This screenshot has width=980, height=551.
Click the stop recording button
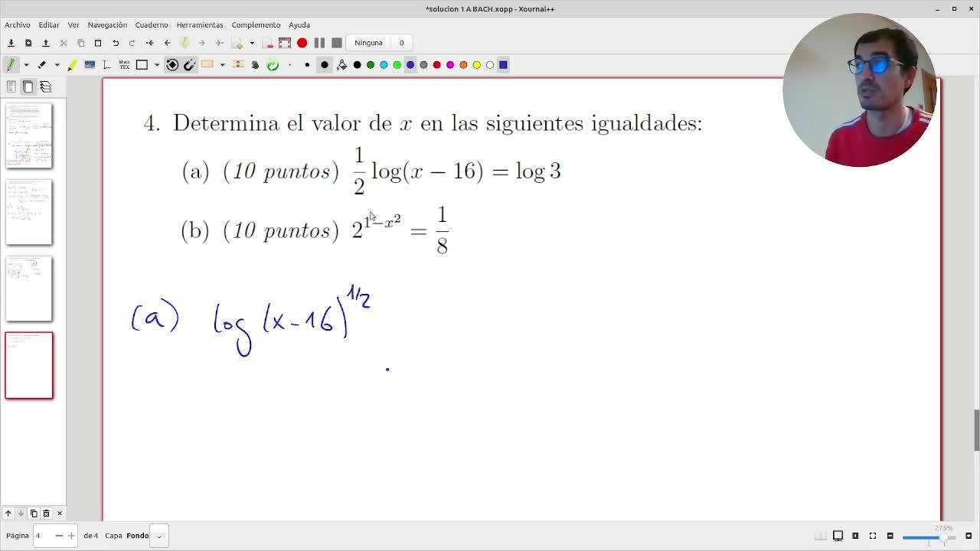[x=337, y=43]
